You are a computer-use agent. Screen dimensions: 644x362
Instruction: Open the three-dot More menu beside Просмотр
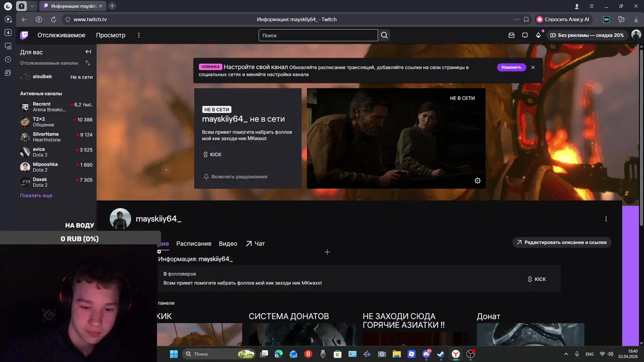tap(139, 35)
